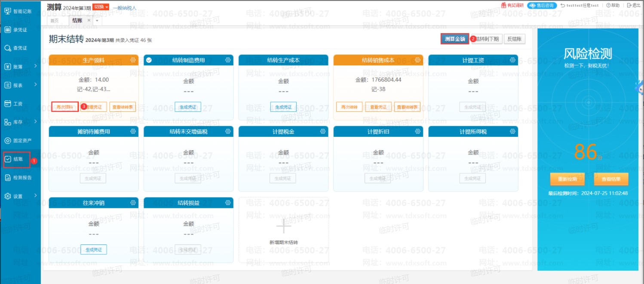Click 重新检测 in risk detection panel

(567, 179)
